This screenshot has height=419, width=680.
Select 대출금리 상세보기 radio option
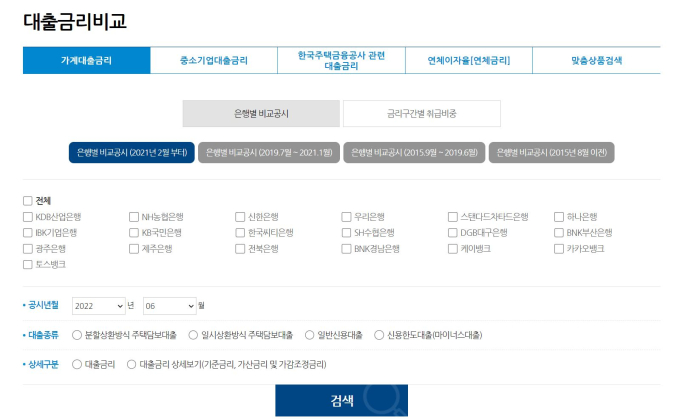point(131,364)
